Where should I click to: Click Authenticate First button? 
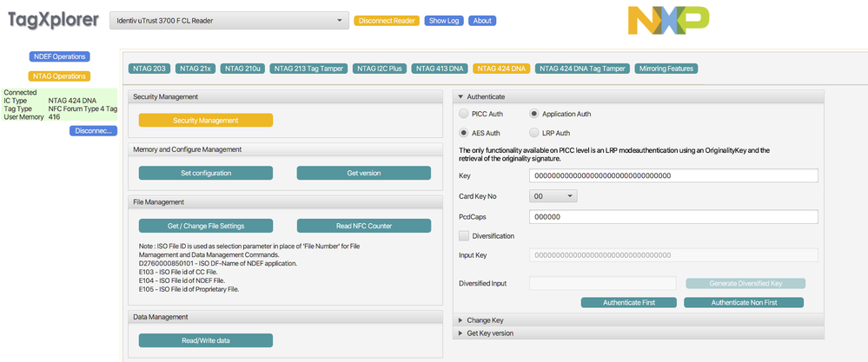tap(629, 302)
